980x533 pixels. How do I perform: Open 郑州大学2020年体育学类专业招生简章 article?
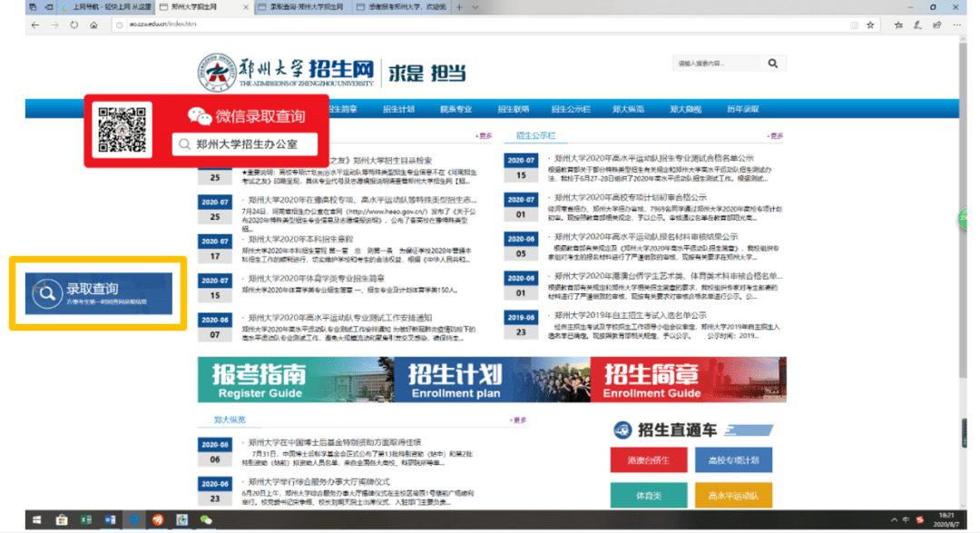[x=317, y=279]
